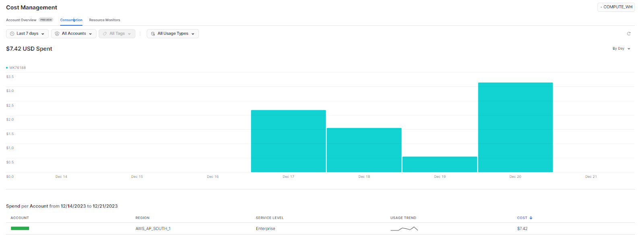The height and width of the screenshot is (241, 644).
Task: Select the Consumption tab
Action: click(71, 20)
